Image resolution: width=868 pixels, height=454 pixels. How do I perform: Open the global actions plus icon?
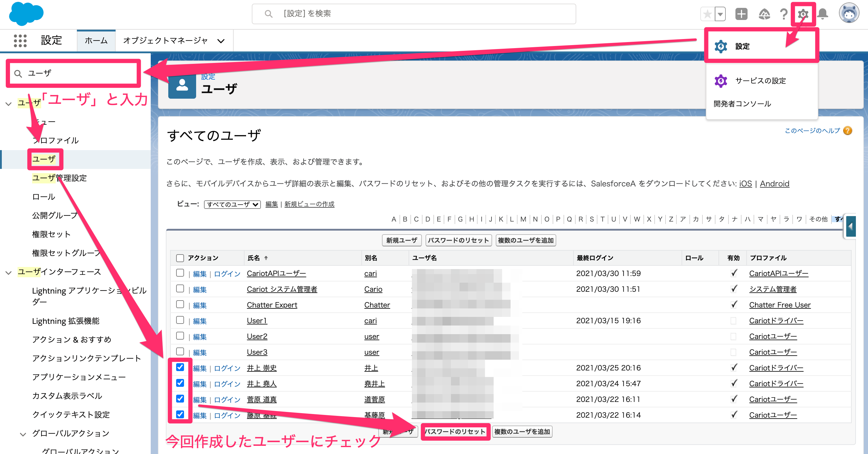pyautogui.click(x=741, y=14)
